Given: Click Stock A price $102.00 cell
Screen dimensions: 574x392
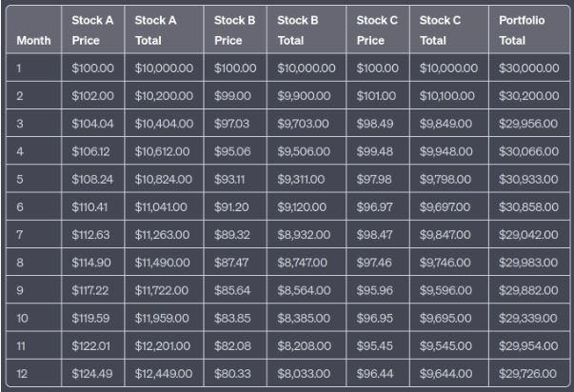Looking at the screenshot, I should point(92,95).
